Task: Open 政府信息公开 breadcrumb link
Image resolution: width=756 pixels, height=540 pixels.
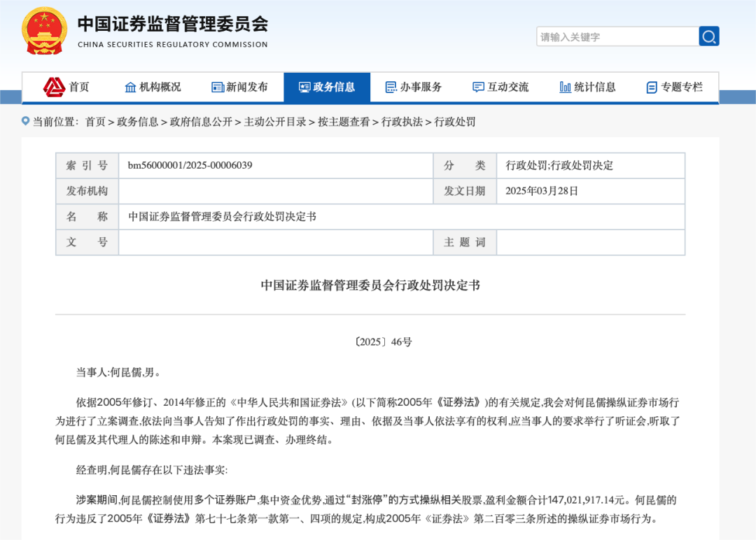Action: (201, 122)
